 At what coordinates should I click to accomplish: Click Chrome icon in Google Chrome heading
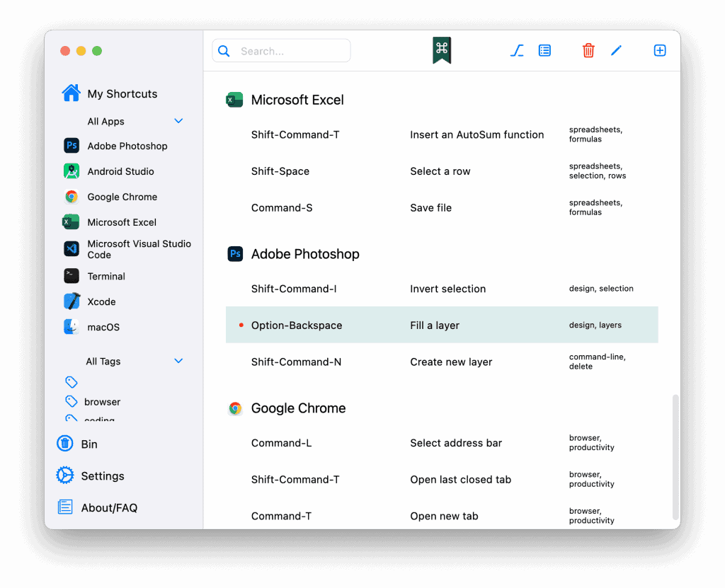pos(235,408)
